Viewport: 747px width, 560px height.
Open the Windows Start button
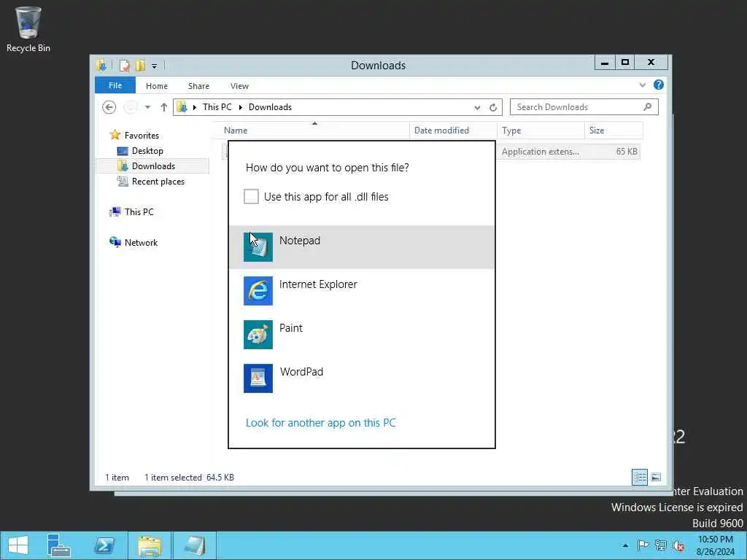(x=18, y=545)
